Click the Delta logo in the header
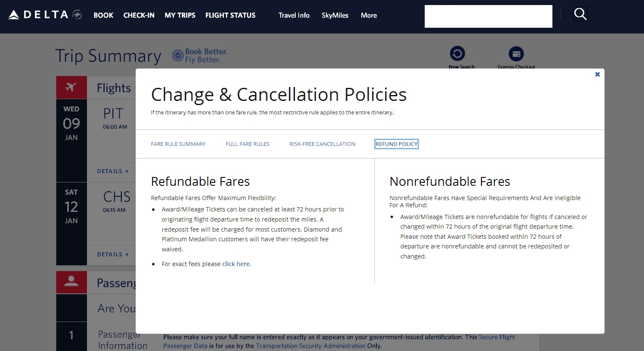644x351 pixels. coord(40,14)
